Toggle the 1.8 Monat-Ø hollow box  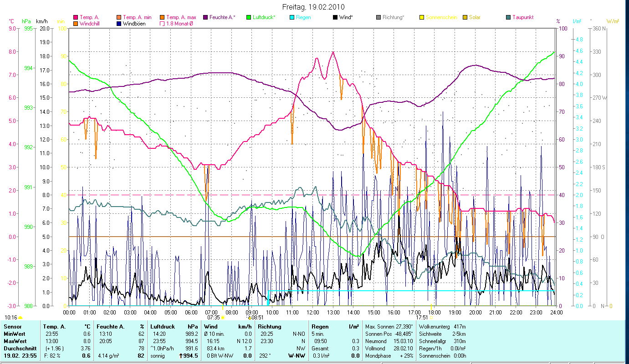tap(163, 23)
